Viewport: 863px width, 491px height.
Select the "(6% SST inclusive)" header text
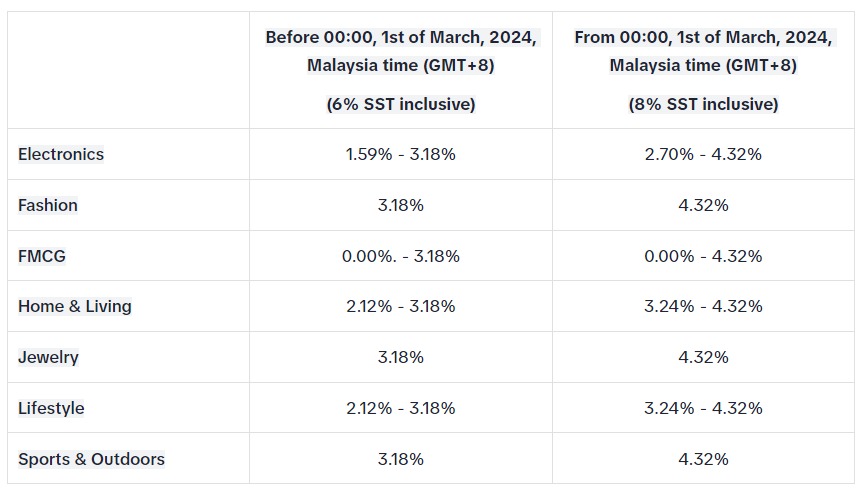(x=401, y=104)
